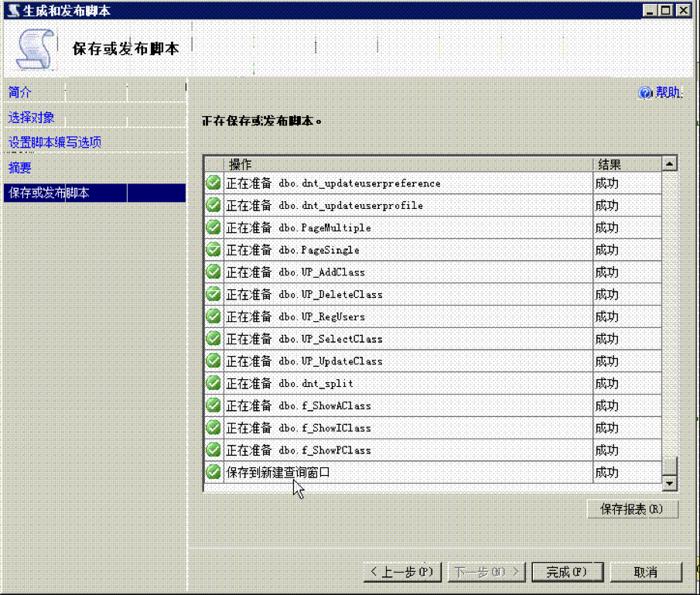Click green check icon beside dbo.PageMultiple
This screenshot has width=700, height=595.
pos(213,227)
